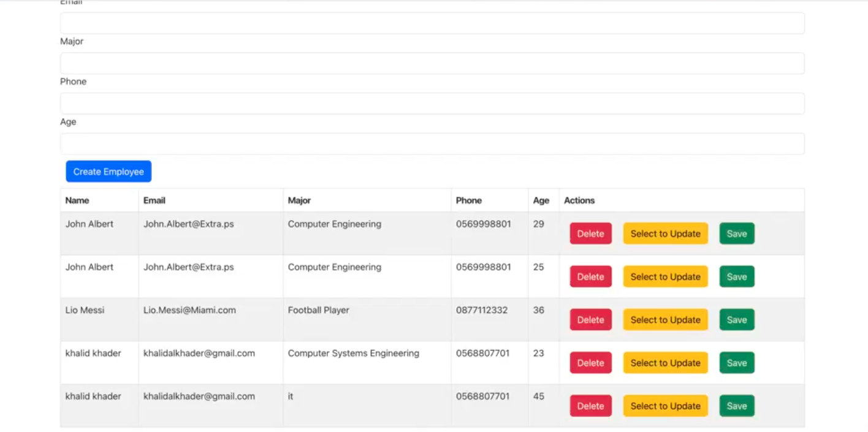Viewport: 868px width, 432px height.
Task: Click the Lio.Messi@Miami.com email cell
Action: click(189, 310)
